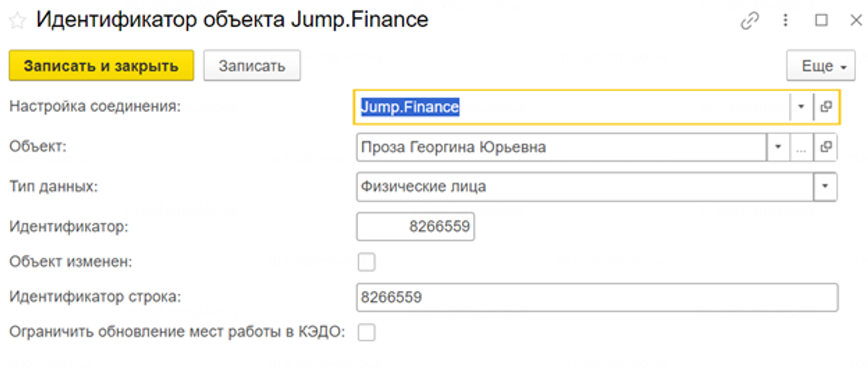This screenshot has height=380, width=868.
Task: Maximize the form window
Action: coord(821,21)
